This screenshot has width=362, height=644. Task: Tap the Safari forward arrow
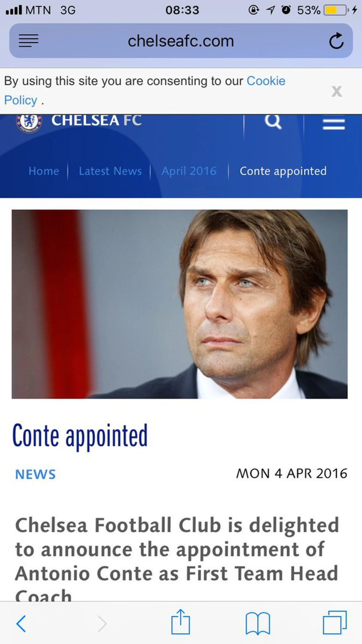pos(102,623)
